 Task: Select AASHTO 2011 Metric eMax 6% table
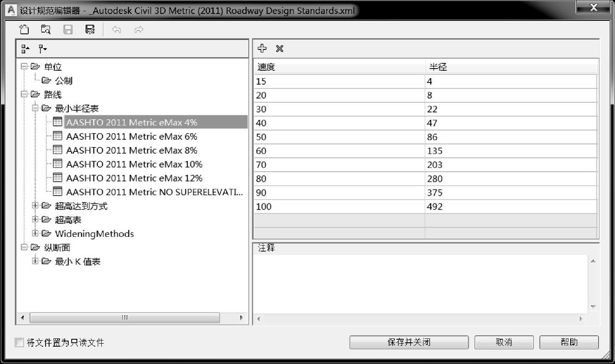[132, 136]
